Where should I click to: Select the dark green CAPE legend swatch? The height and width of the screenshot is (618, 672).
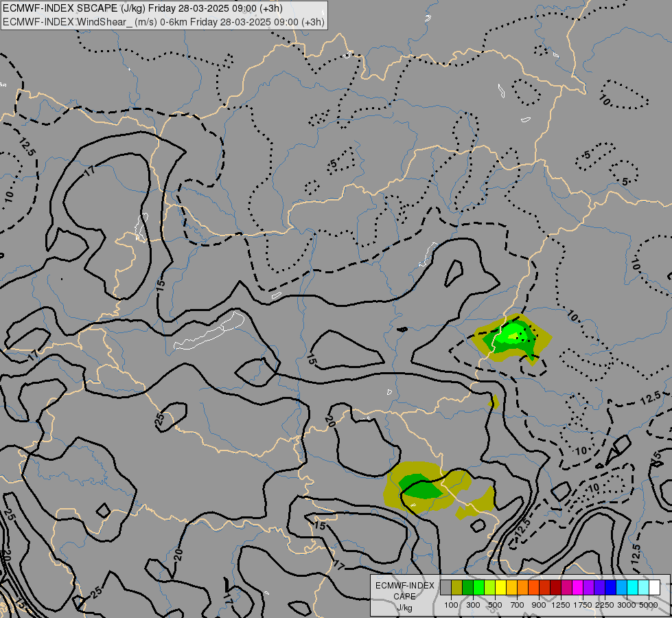tap(467, 588)
